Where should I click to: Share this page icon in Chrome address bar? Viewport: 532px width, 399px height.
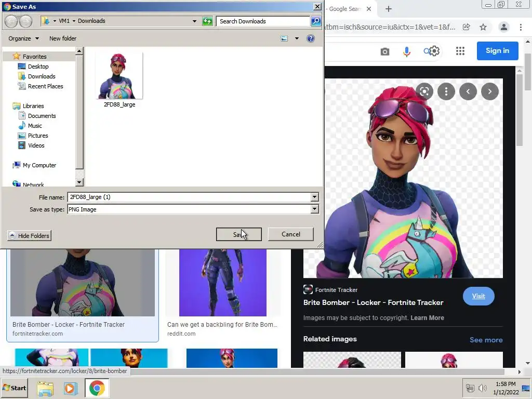point(467,27)
